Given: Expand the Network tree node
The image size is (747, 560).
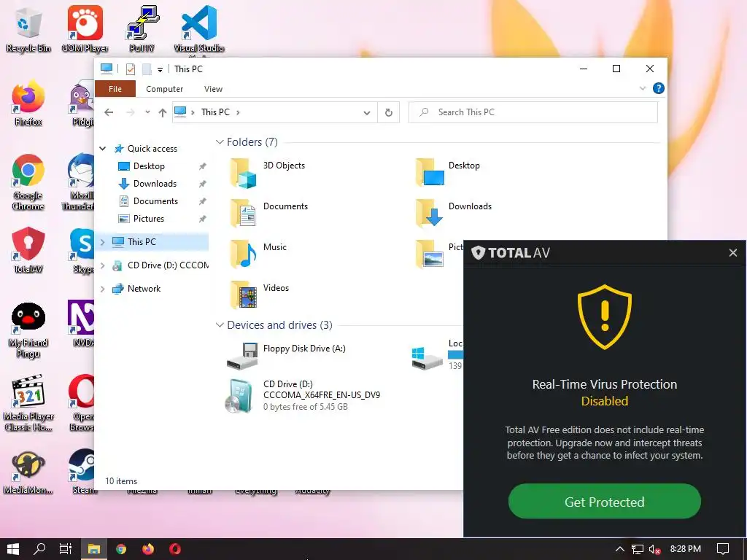Looking at the screenshot, I should [102, 289].
